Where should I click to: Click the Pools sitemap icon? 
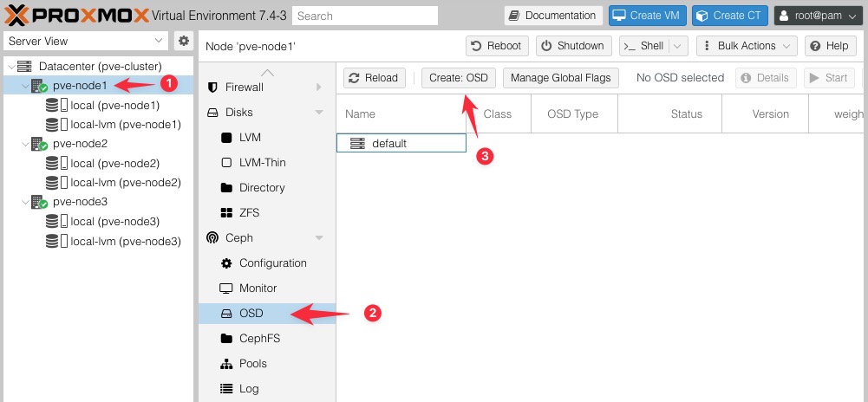coord(226,364)
